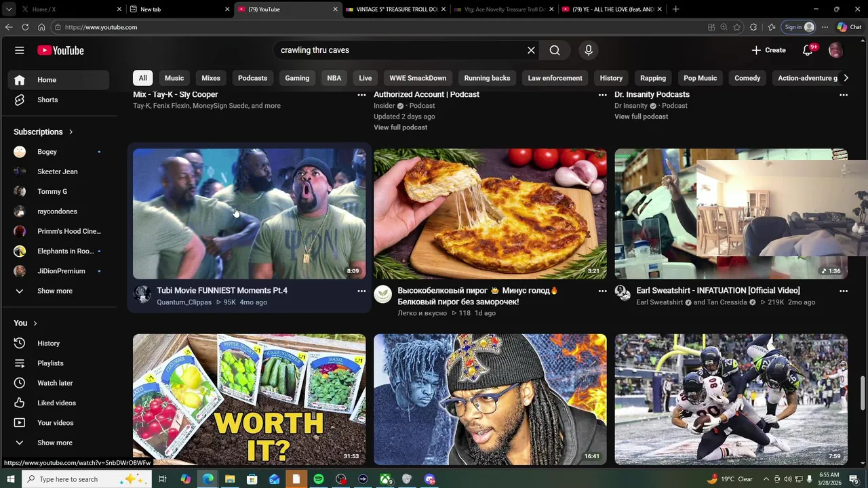
Task: Open the football tackle video thumbnail
Action: (731, 399)
